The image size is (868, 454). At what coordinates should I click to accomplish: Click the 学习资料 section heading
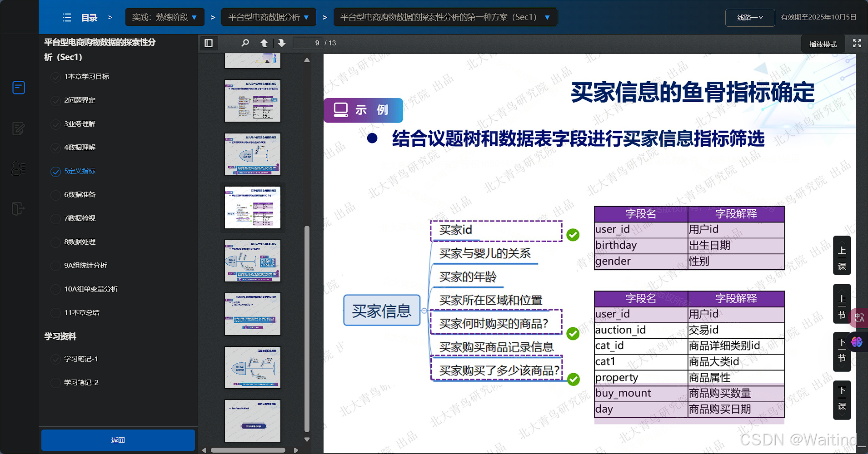pyautogui.click(x=60, y=336)
